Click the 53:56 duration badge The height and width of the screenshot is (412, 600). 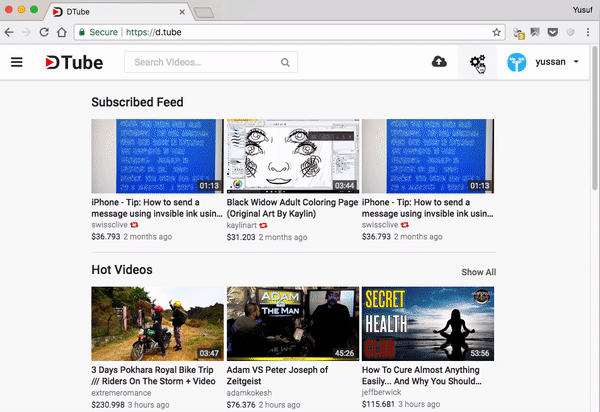479,353
